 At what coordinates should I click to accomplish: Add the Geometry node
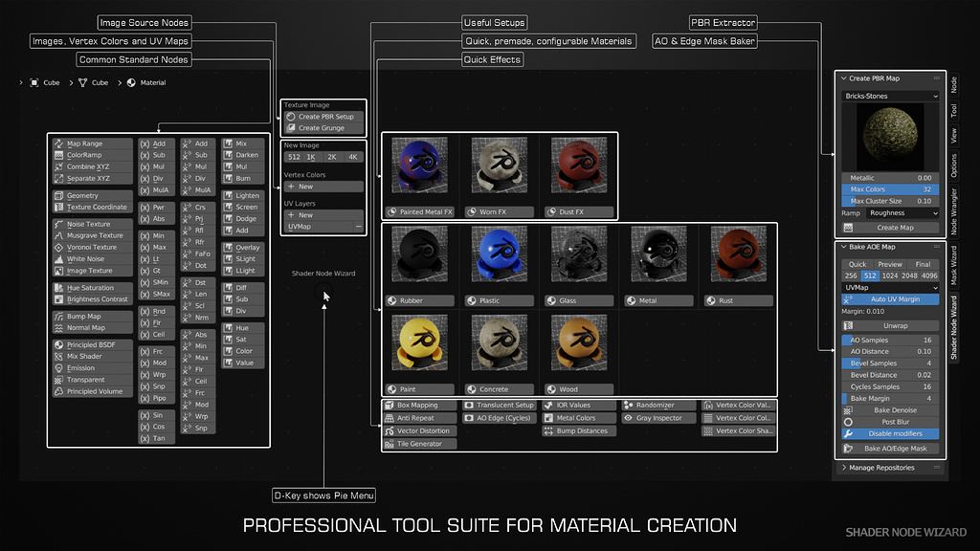93,195
